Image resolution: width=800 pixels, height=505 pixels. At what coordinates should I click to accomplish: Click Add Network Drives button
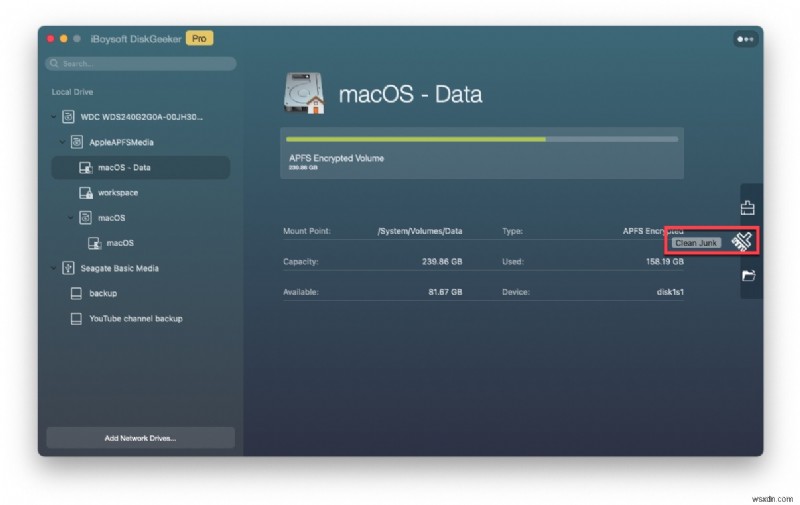[140, 438]
